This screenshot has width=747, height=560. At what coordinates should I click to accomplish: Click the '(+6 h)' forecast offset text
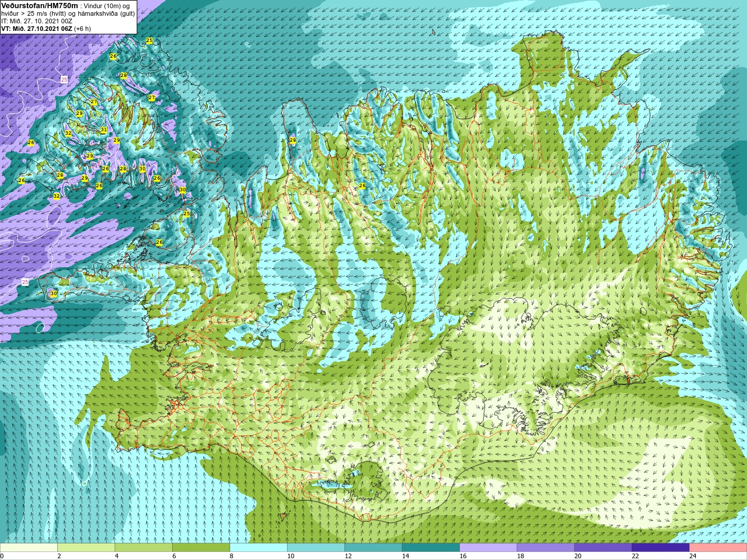tap(82, 28)
